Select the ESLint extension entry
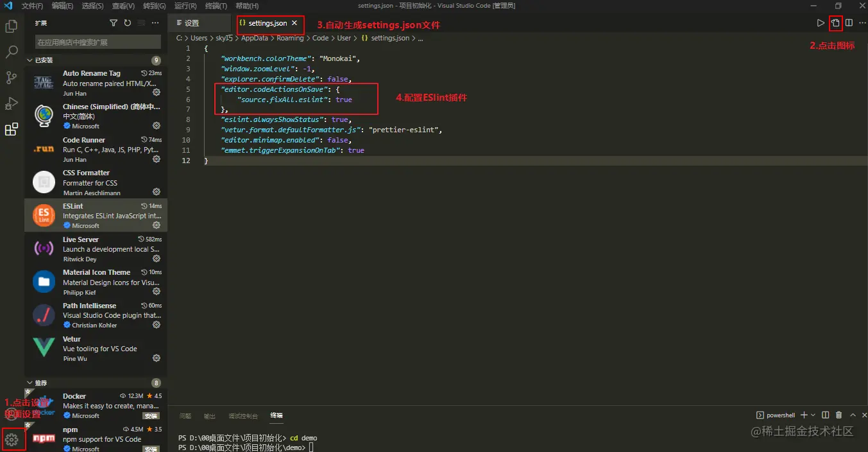Screen dimensions: 868x452 click(96, 215)
